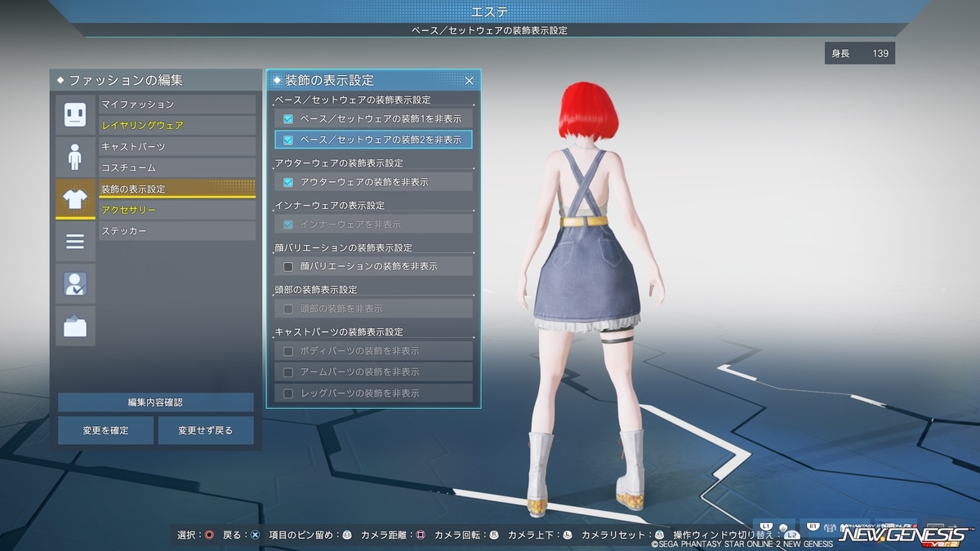Click 編集内容確認 button
980x551 pixels.
[155, 402]
